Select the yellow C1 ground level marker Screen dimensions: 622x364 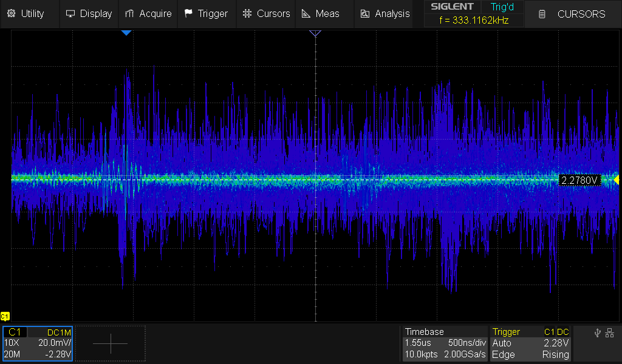5,316
